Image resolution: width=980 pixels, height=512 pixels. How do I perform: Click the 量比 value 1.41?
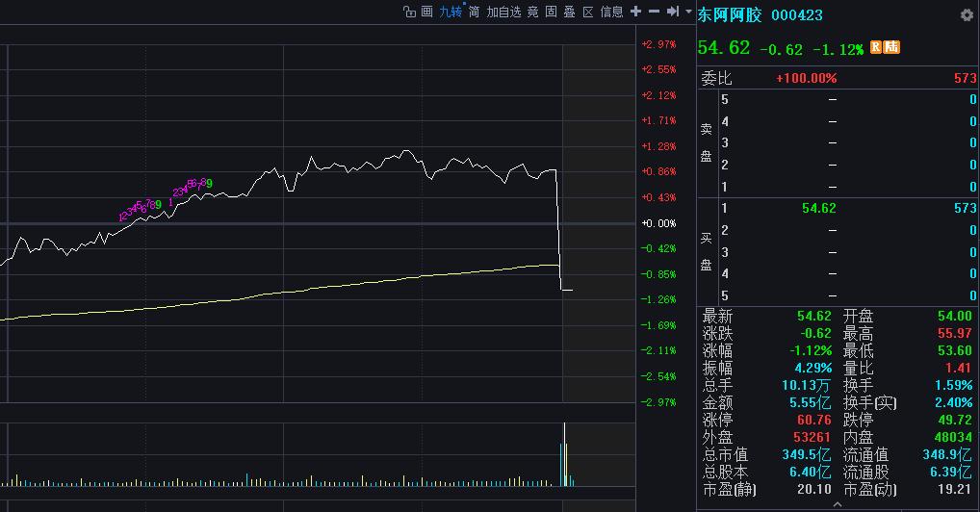(x=958, y=369)
